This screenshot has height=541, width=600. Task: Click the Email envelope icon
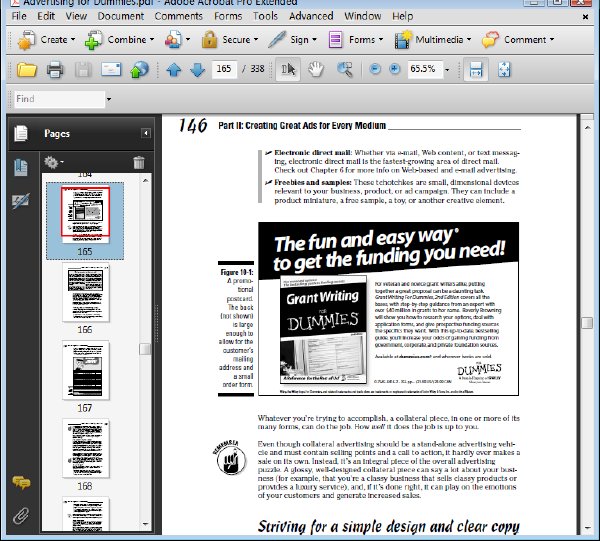click(111, 70)
